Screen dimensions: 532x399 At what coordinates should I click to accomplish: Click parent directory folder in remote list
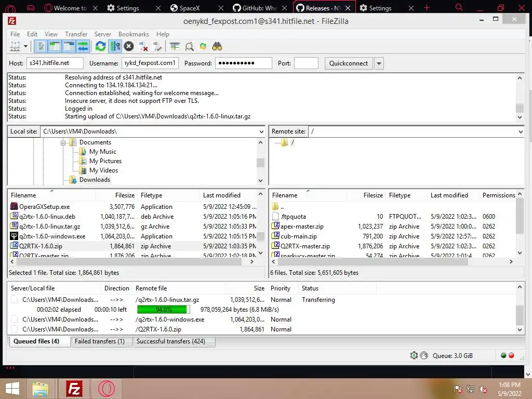coord(275,206)
